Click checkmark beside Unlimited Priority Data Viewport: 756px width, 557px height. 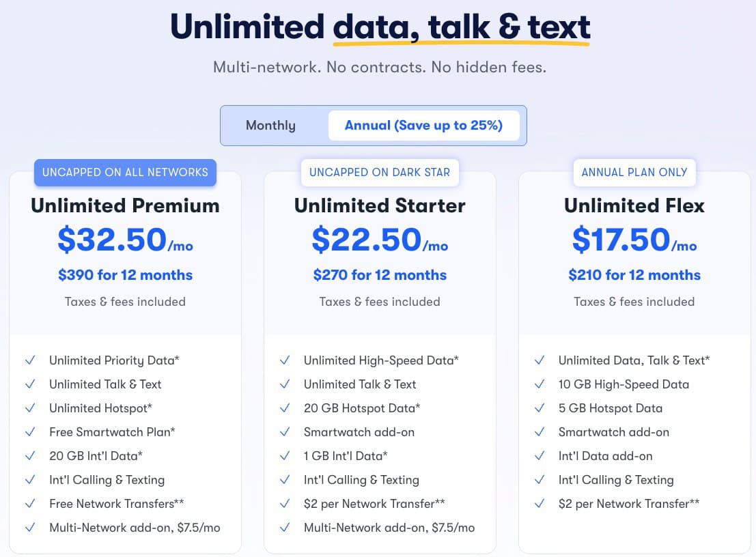30,360
